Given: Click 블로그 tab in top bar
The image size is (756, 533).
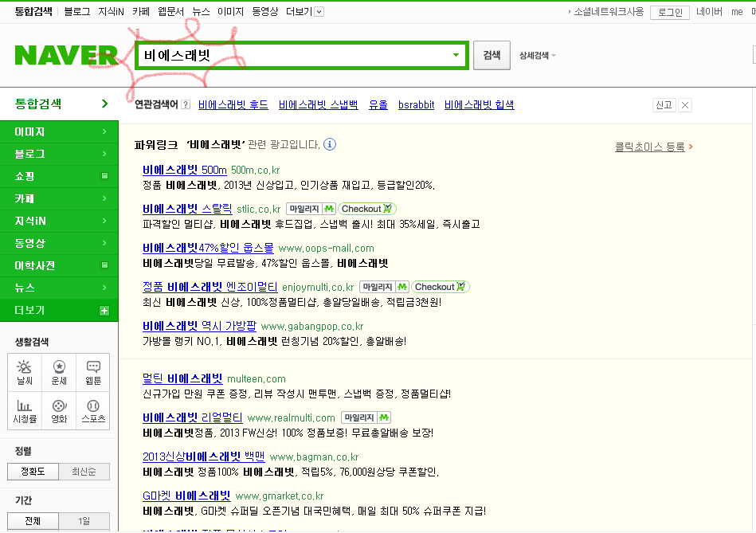Looking at the screenshot, I should point(77,12).
